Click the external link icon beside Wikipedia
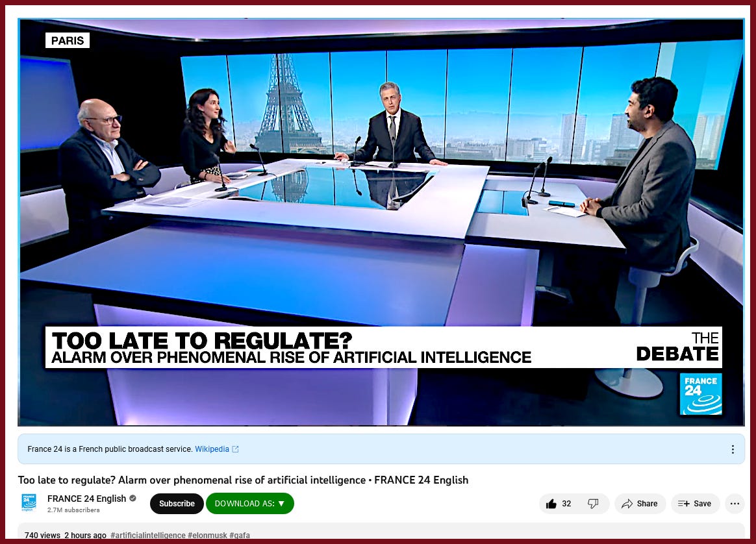The image size is (756, 544). coord(235,449)
